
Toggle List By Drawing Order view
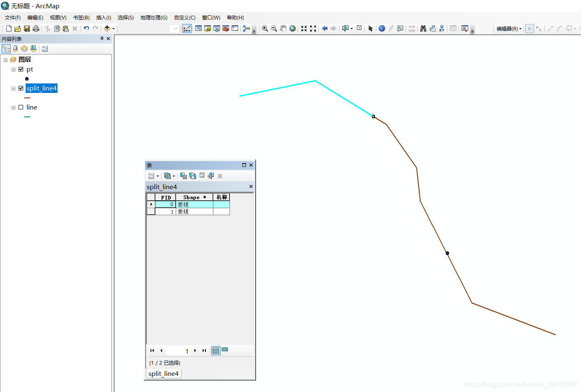6,49
